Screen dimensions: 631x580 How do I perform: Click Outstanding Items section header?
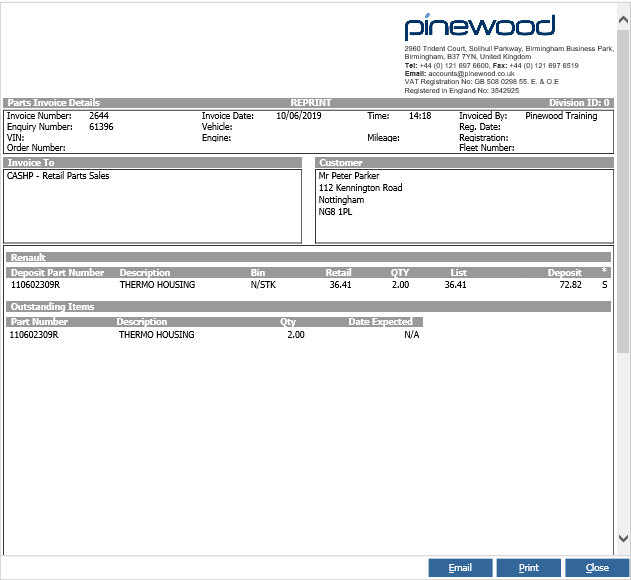[x=309, y=307]
